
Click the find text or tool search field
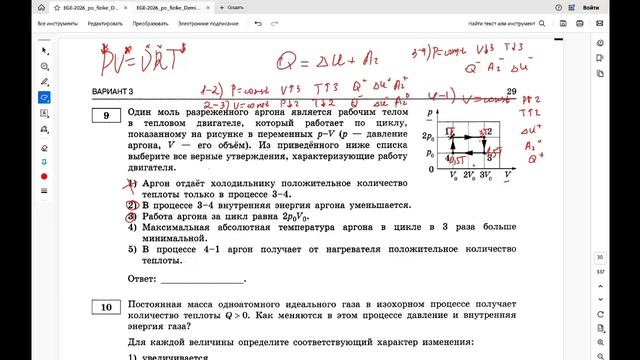(506, 24)
